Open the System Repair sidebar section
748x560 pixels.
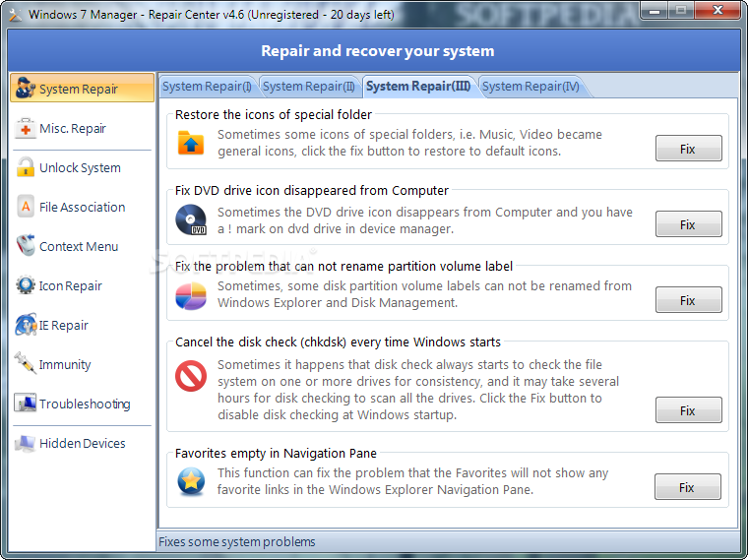(x=82, y=89)
